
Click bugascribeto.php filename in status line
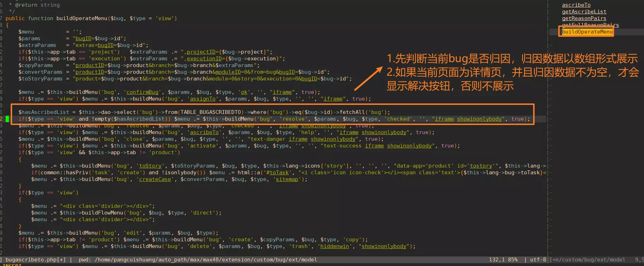(x=35, y=260)
